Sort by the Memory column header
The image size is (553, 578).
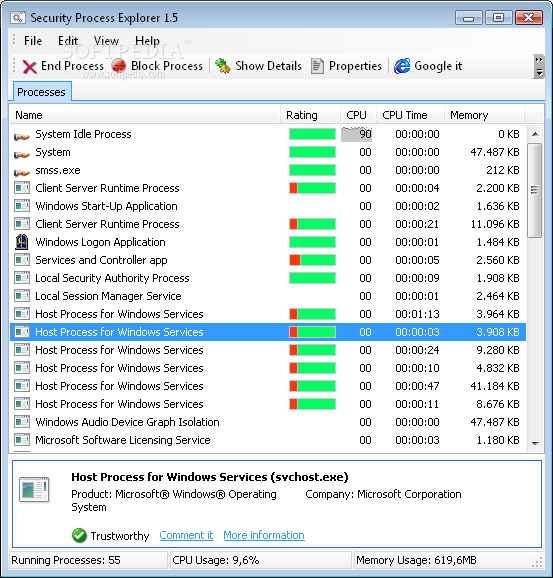click(x=484, y=115)
